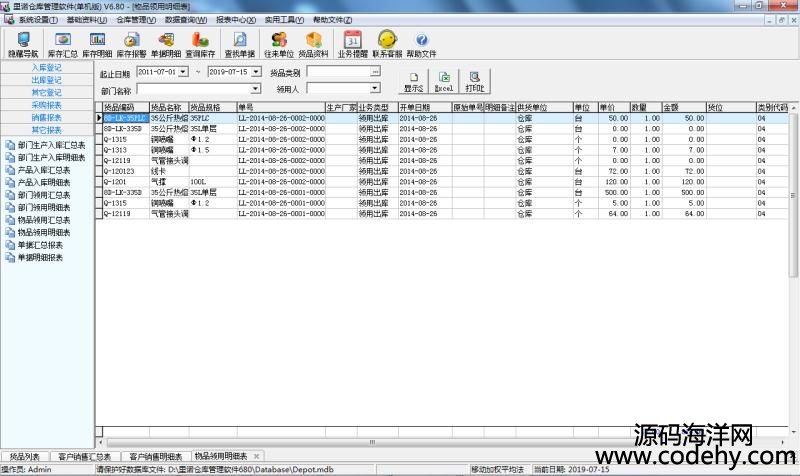
Task: Click the 金额 column header
Action: [684, 108]
